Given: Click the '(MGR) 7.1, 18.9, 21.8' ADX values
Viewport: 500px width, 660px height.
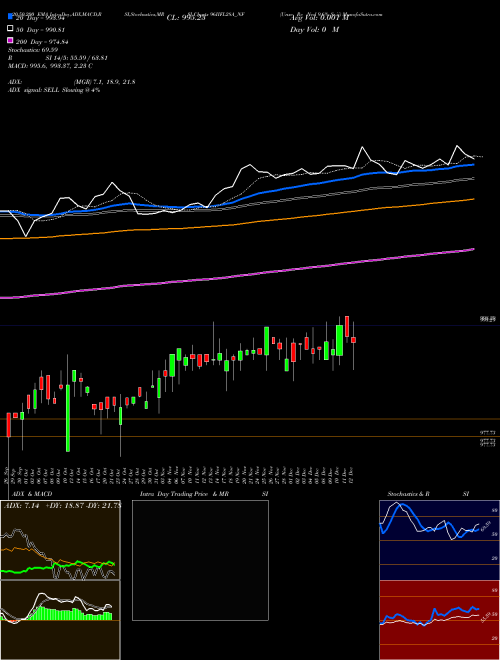Looking at the screenshot, I should pyautogui.click(x=104, y=82).
